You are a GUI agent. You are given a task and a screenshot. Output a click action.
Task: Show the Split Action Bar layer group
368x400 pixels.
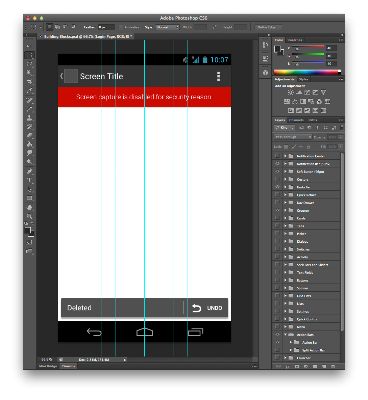click(277, 350)
